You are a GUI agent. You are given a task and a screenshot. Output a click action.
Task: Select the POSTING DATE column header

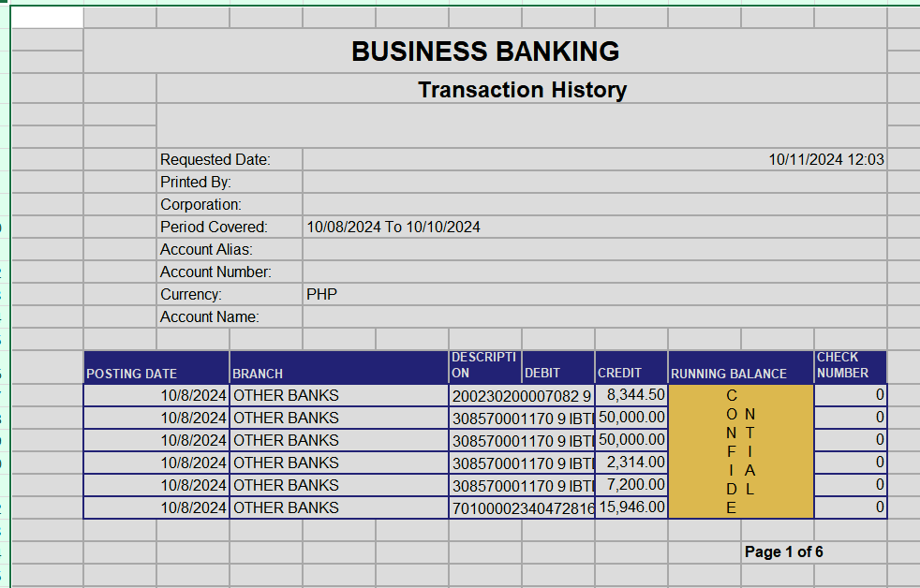[x=156, y=368]
